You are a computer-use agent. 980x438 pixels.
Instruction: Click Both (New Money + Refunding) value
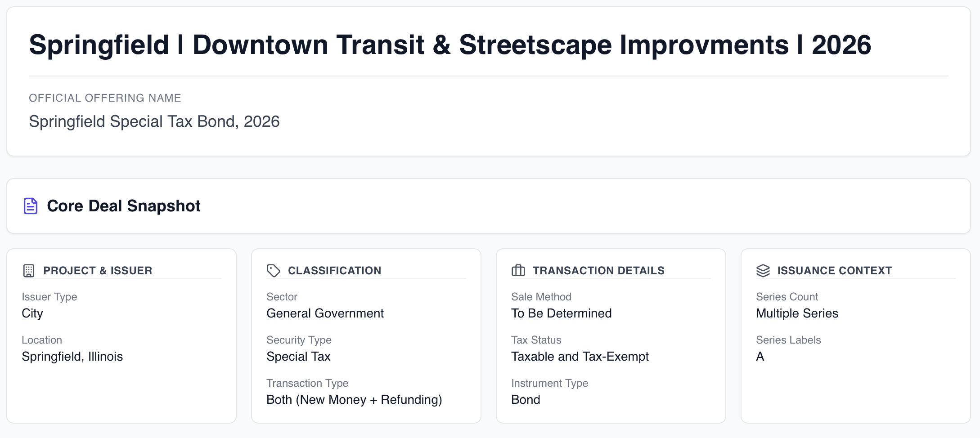(x=354, y=400)
